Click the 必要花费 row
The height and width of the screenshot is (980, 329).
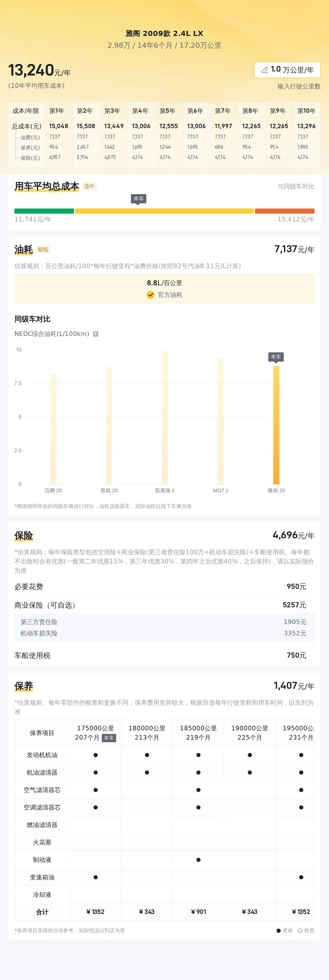[164, 587]
